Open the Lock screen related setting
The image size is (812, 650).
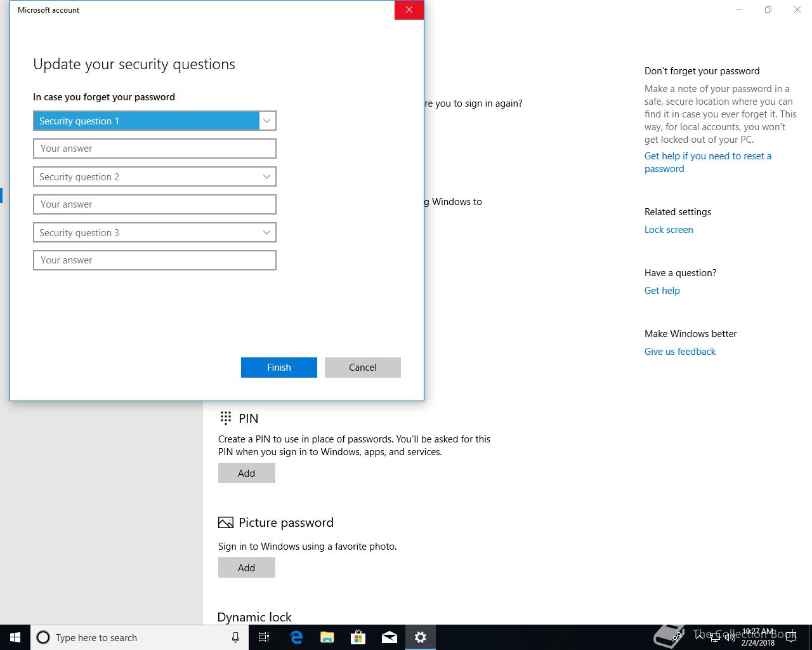tap(669, 230)
